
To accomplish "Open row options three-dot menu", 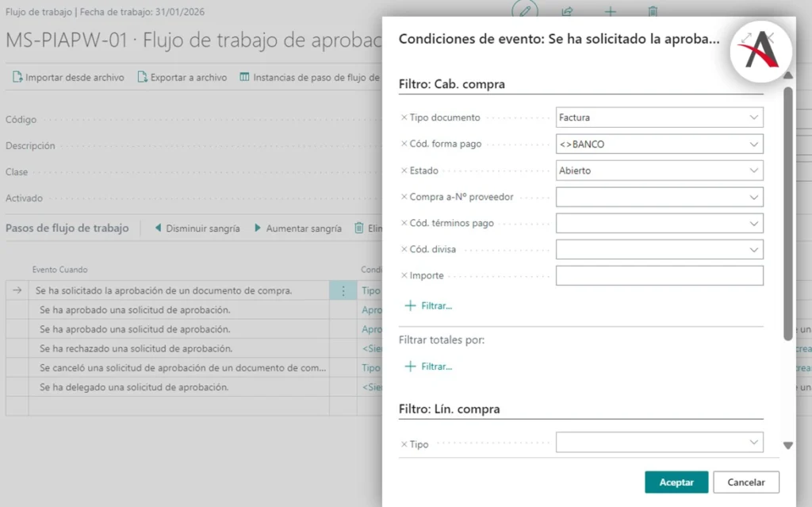I will pyautogui.click(x=343, y=291).
